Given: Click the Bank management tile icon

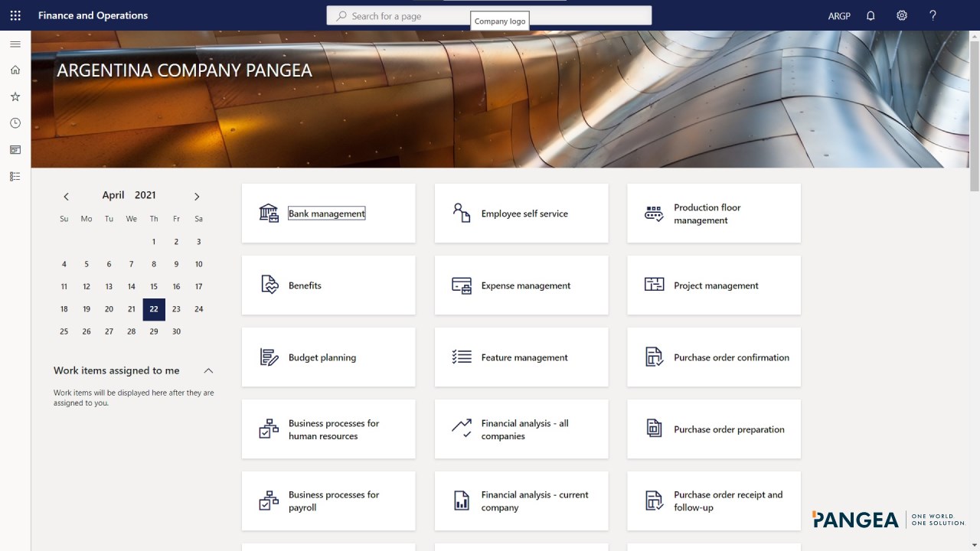Looking at the screenshot, I should (269, 214).
